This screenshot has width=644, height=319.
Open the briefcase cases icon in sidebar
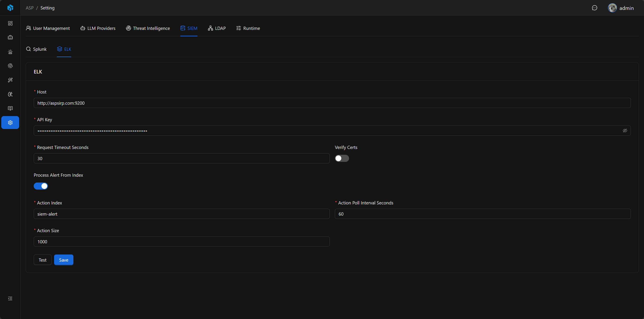pyautogui.click(x=10, y=37)
